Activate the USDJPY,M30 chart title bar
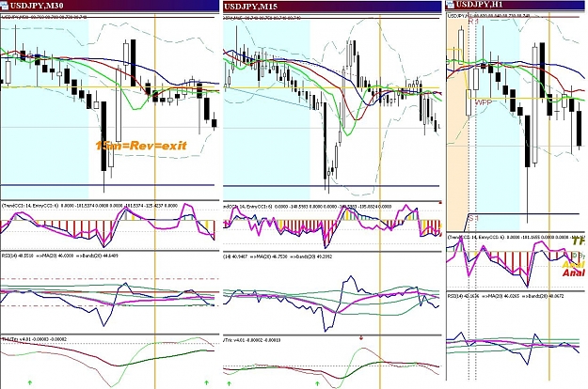Viewport: 588px width, 389px height. pos(109,6)
